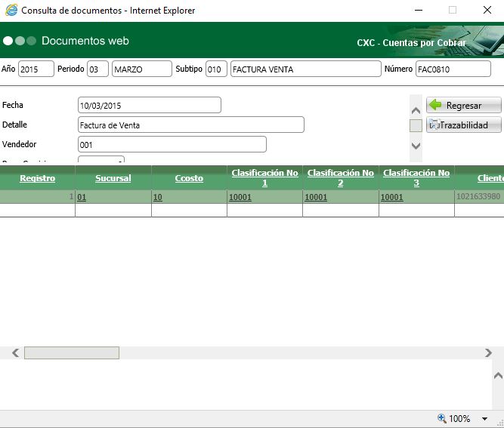Click the Fecha field 10/03/2015
The height and width of the screenshot is (428, 504).
pos(150,105)
